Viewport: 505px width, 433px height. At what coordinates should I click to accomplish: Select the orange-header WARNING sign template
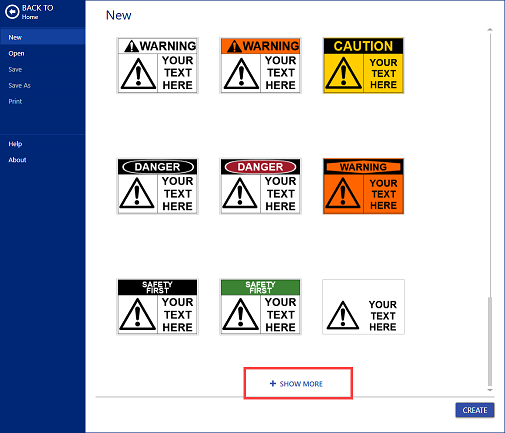tap(260, 65)
